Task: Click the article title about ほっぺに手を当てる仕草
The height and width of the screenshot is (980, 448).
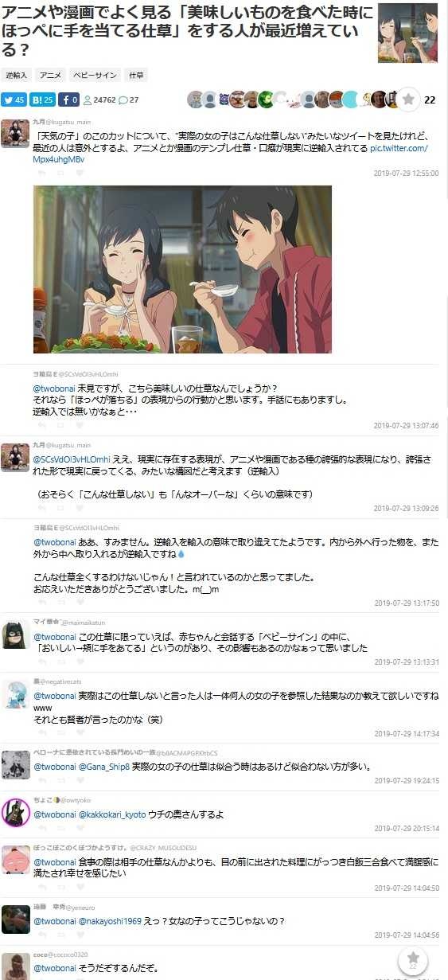Action: (187, 32)
